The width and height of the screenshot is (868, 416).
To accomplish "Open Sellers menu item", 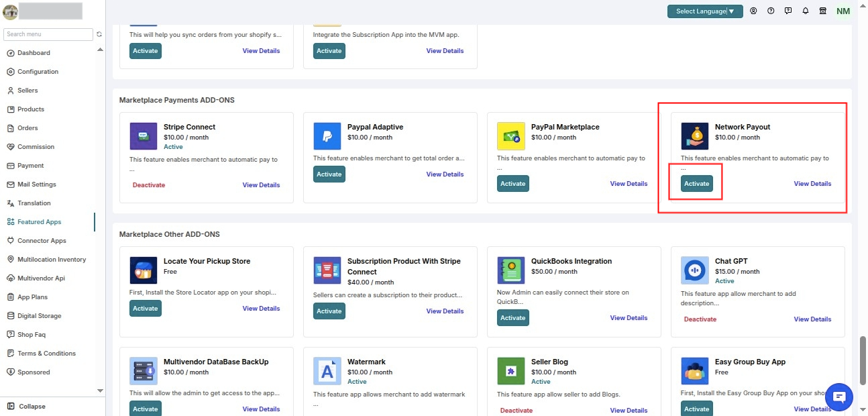I will click(22, 91).
